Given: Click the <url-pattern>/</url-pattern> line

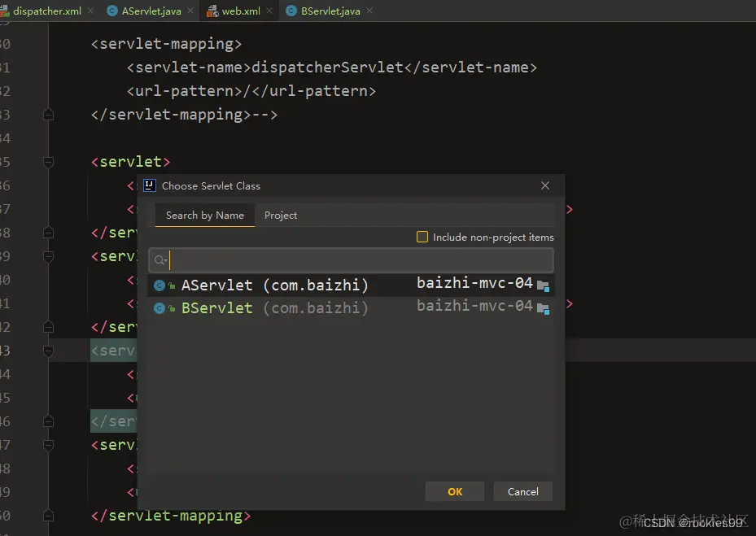Looking at the screenshot, I should pos(251,91).
